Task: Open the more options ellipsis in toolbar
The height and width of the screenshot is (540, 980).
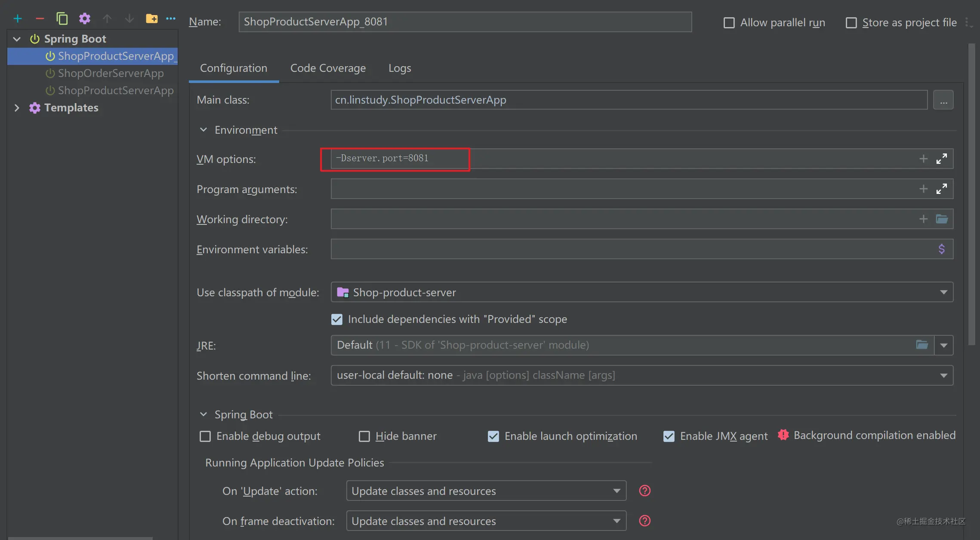Action: point(171,18)
